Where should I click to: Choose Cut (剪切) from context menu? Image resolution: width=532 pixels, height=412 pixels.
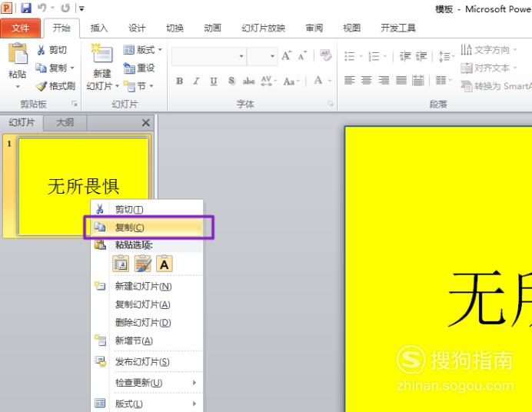147,210
